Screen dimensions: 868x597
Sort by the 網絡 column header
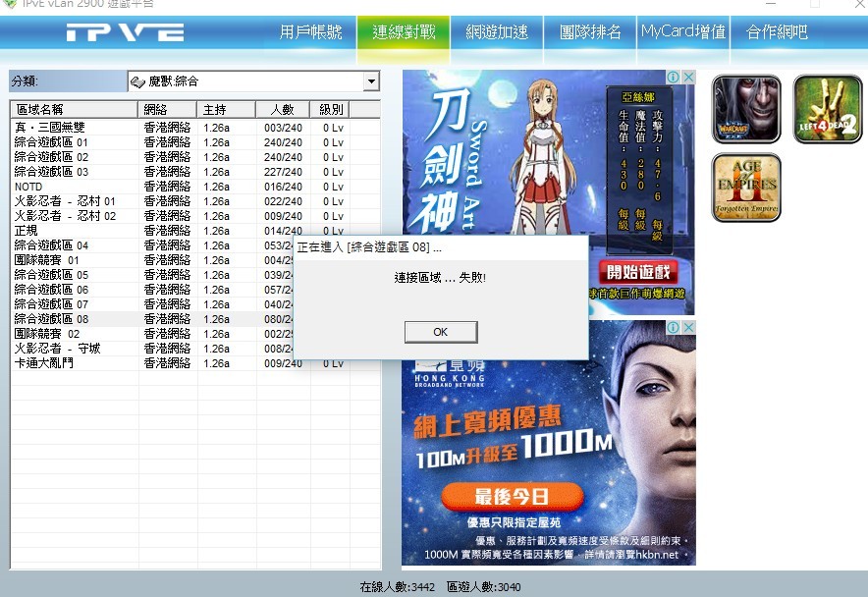pos(167,109)
